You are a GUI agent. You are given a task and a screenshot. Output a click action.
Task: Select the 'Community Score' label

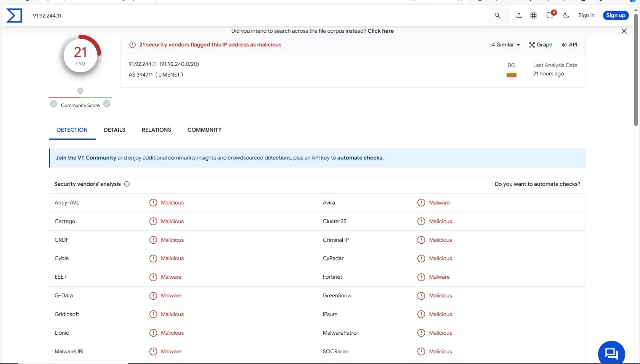80,105
